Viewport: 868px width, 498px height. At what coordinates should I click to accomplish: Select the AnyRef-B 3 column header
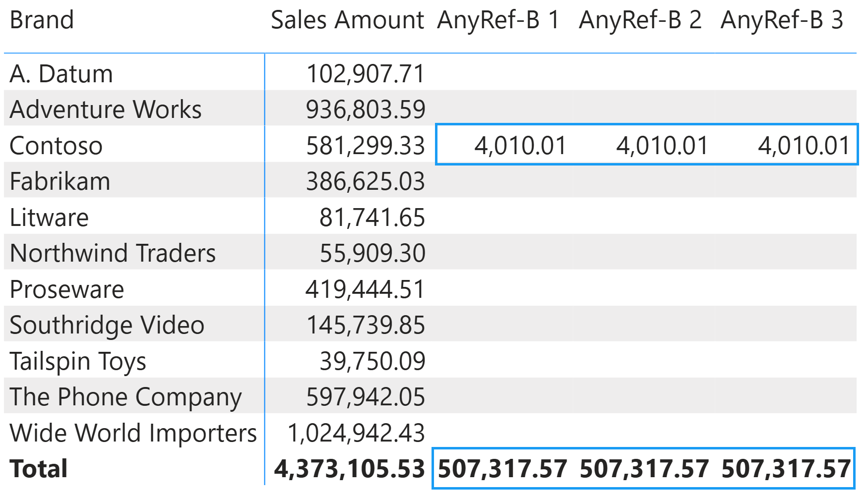click(782, 21)
